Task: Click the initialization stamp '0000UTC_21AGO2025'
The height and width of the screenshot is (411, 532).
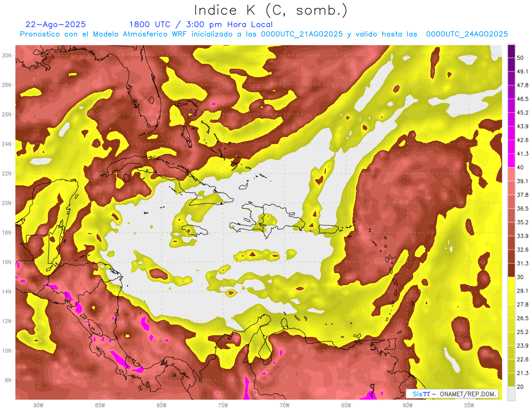Action: pos(302,34)
